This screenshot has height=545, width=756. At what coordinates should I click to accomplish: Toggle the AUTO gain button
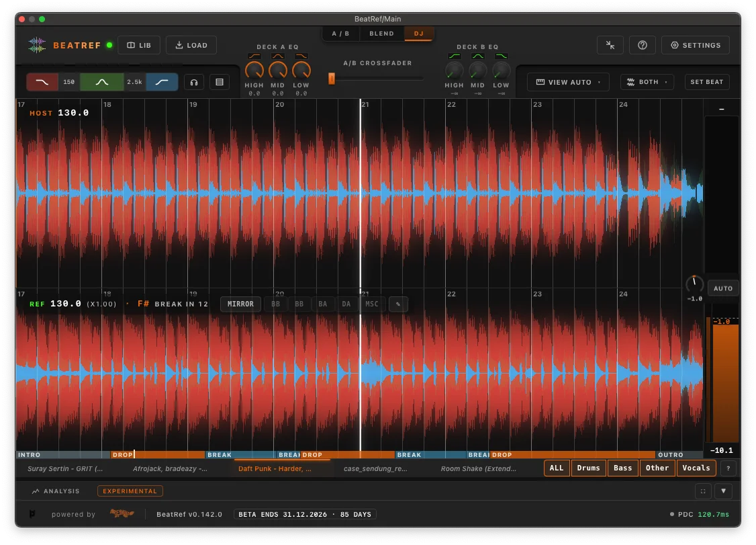click(x=723, y=288)
